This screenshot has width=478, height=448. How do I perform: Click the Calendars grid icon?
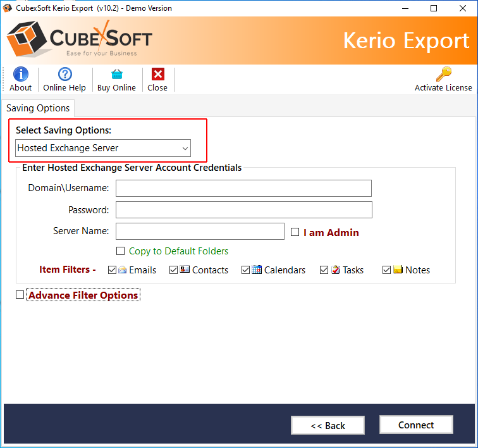[257, 270]
